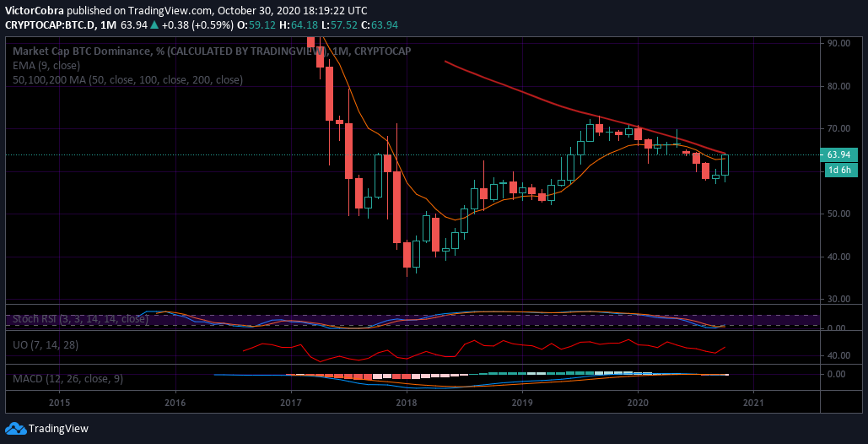Click the 2018 time axis label
Viewport: 868px width, 444px height.
pos(407,402)
